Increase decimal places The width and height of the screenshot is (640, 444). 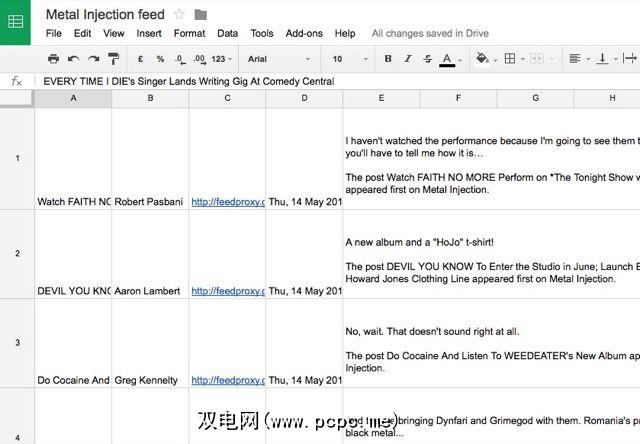(200, 59)
